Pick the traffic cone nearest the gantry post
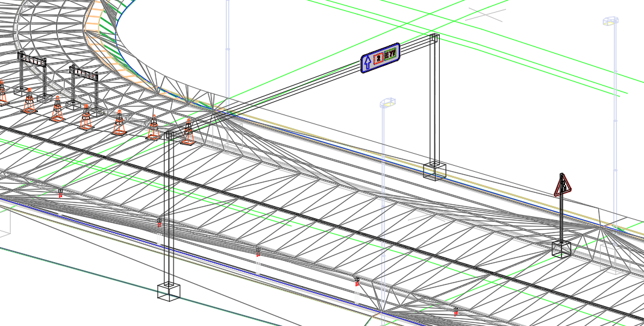Viewport: 644px width, 326px height. pyautogui.click(x=188, y=133)
